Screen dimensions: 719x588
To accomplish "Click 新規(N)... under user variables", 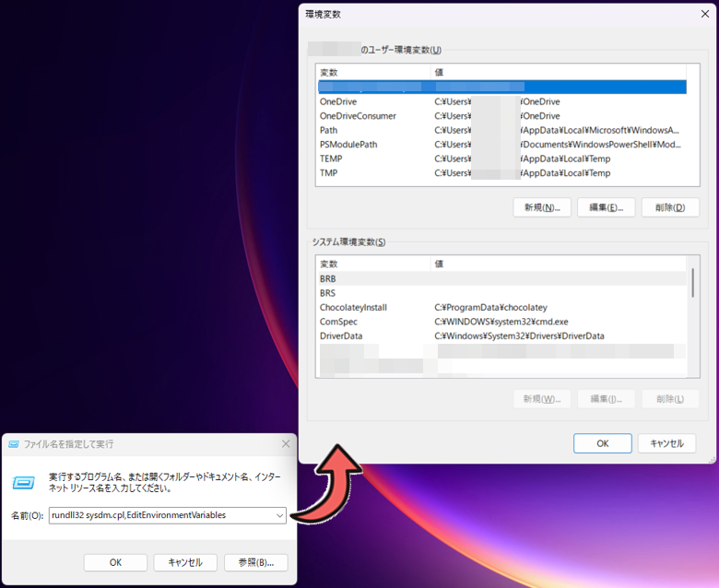I will (x=542, y=207).
